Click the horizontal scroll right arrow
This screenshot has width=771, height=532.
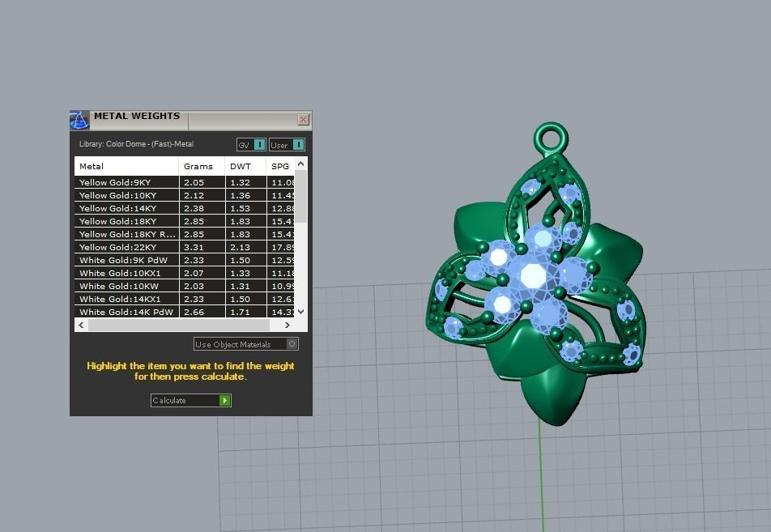click(288, 325)
